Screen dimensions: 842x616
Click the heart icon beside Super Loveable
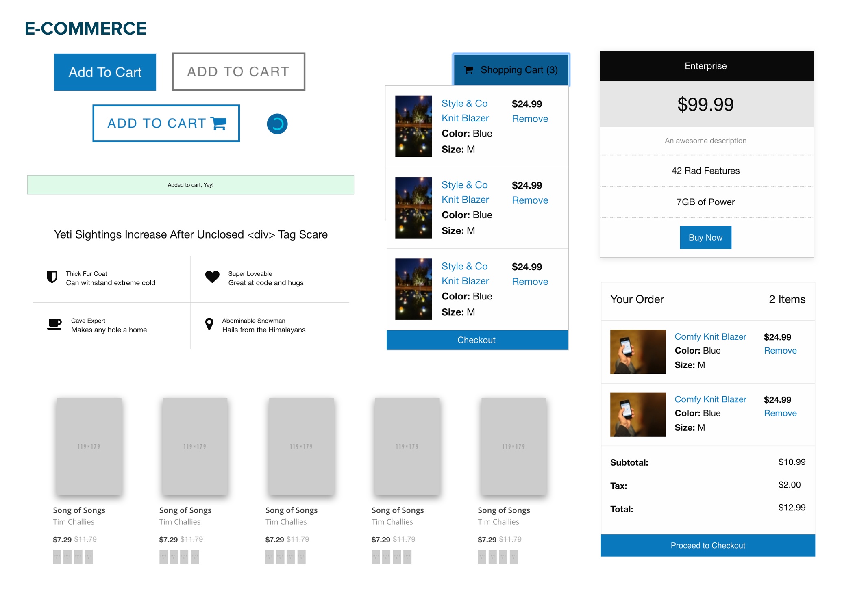pyautogui.click(x=212, y=277)
